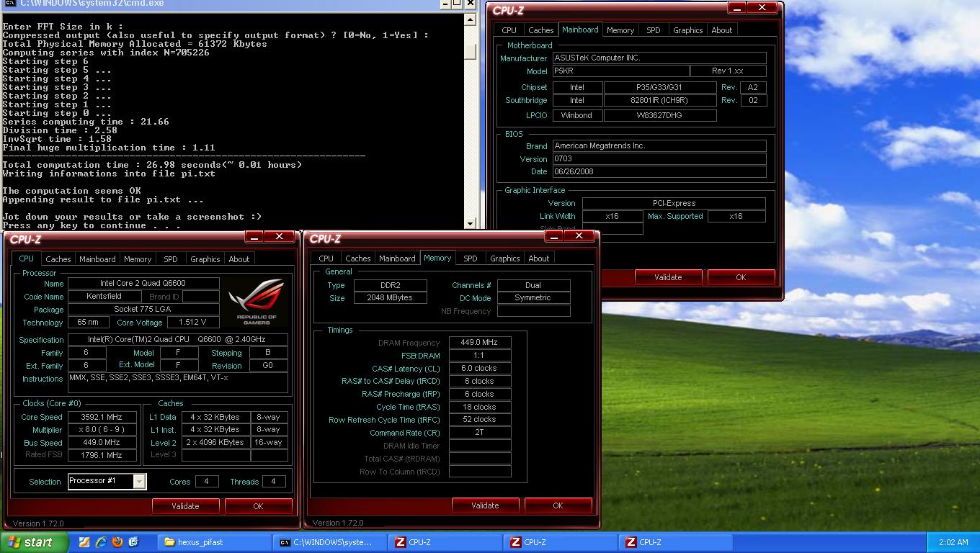Viewport: 980px width, 553px height.
Task: Minimize the CPU-Z Memory window
Action: [x=553, y=235]
